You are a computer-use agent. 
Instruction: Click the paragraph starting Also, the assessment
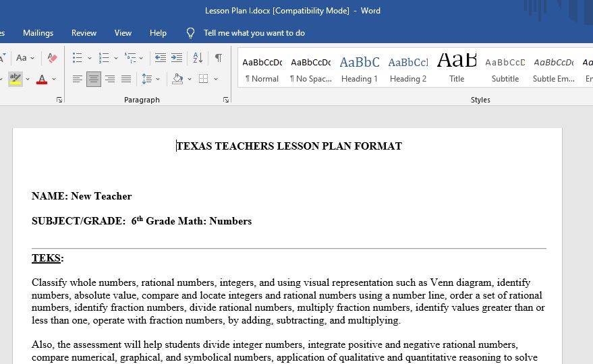point(285,351)
